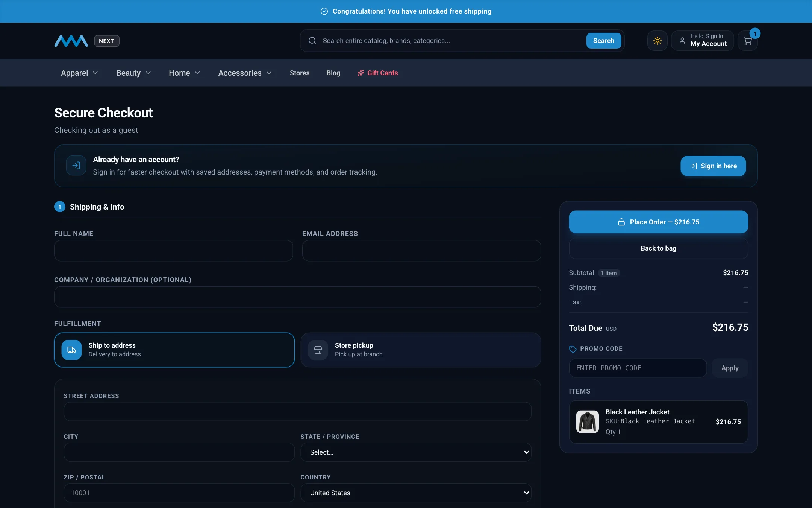The height and width of the screenshot is (508, 812).
Task: Expand the Home menu
Action: tap(184, 73)
